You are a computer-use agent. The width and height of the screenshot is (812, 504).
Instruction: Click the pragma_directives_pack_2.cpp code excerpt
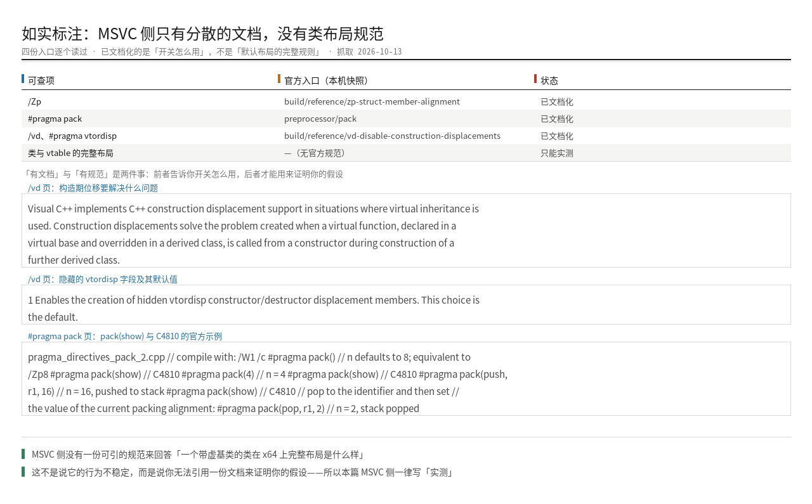click(x=406, y=379)
